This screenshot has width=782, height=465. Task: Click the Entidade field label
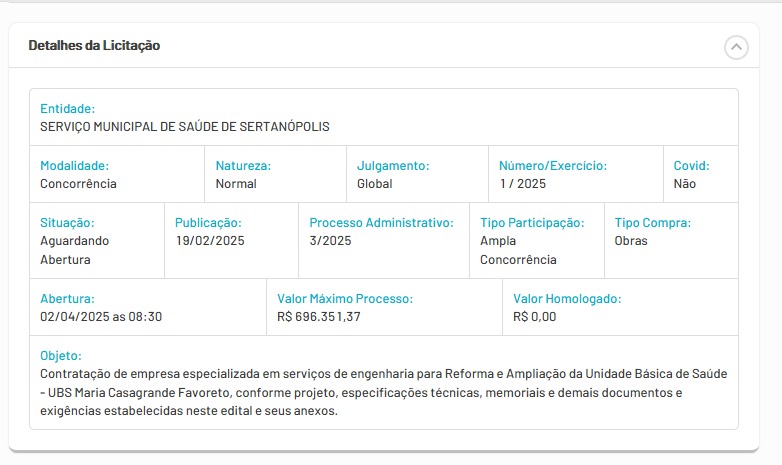[x=67, y=108]
